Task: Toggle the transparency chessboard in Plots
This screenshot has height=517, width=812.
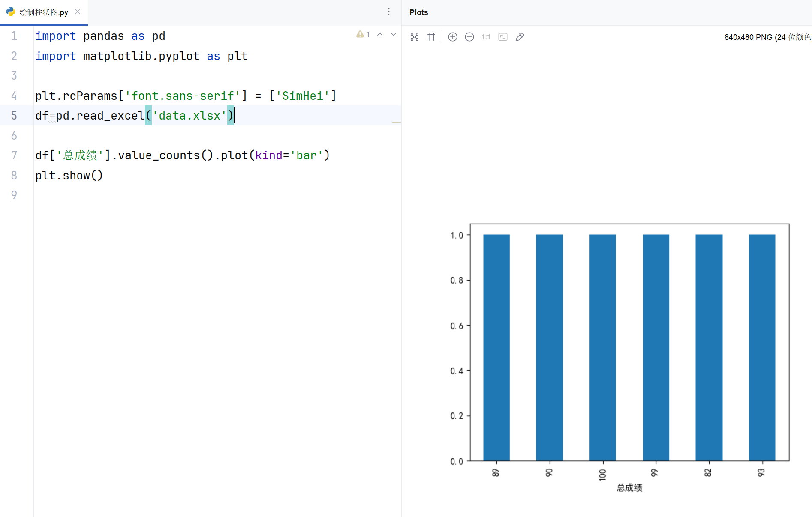Action: tap(415, 37)
